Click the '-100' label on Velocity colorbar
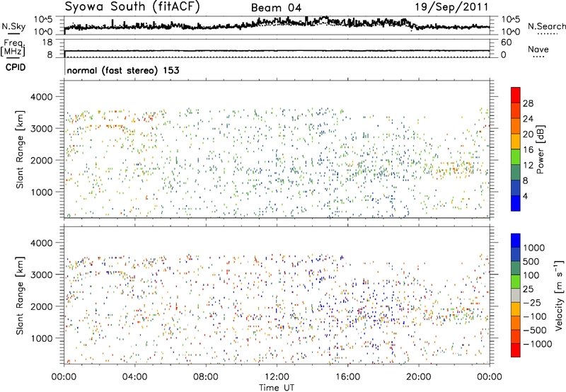 (534, 316)
